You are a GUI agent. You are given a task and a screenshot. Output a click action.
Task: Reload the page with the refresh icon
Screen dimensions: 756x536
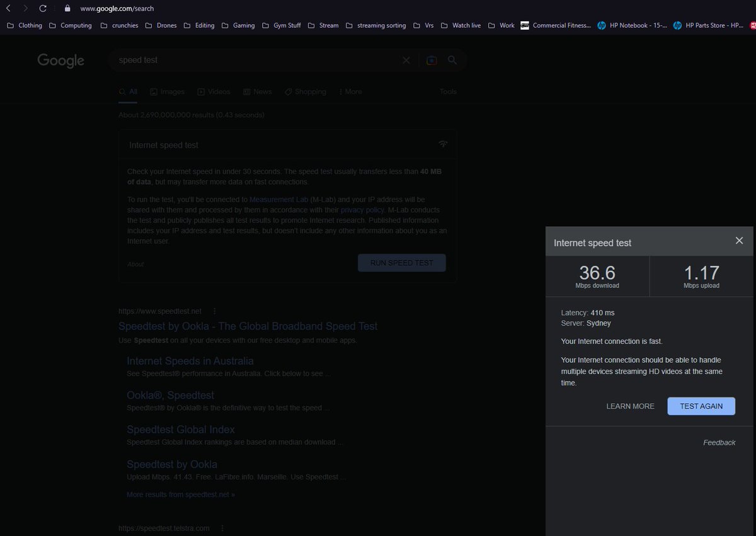43,9
